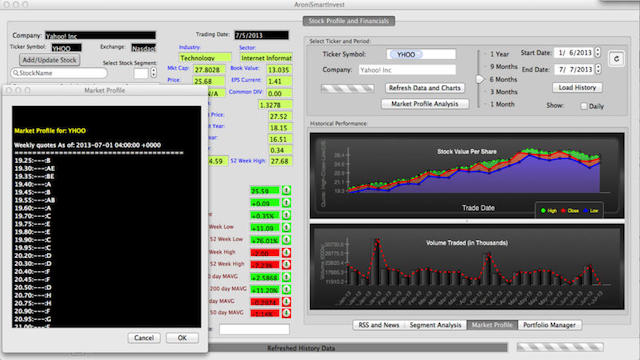Screen dimensions: 640x360
Task: Click the Ticker Symbol YHOO input field
Action: click(421, 54)
